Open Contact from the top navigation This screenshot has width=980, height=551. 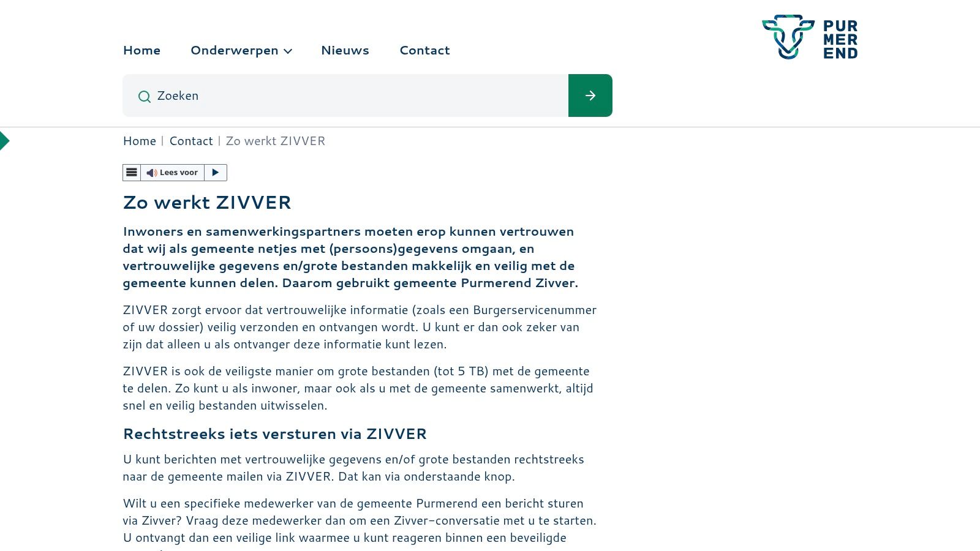click(x=424, y=50)
